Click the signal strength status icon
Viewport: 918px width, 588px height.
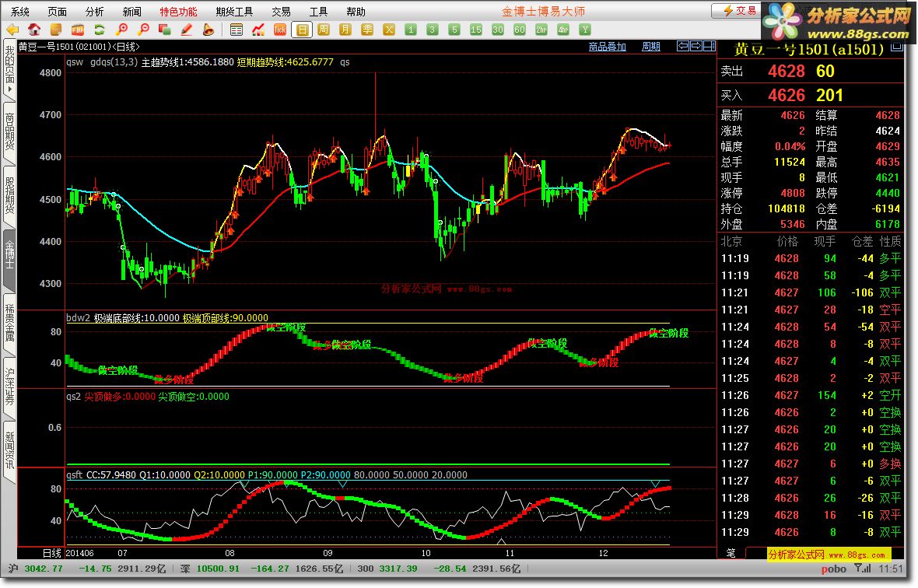[863, 569]
